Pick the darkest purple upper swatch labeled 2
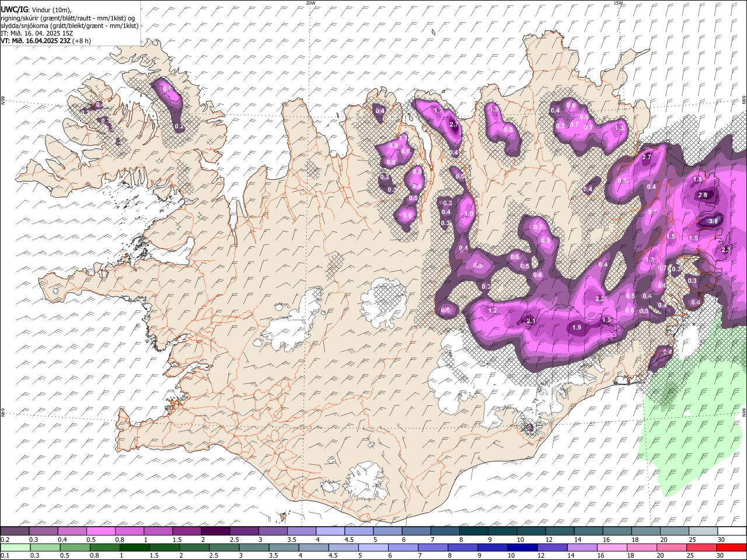The width and height of the screenshot is (747, 560). [x=215, y=531]
